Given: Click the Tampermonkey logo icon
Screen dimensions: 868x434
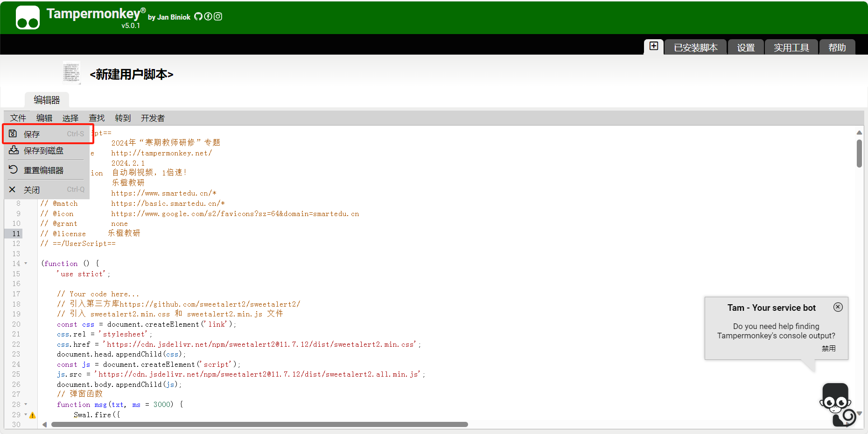Looking at the screenshot, I should [28, 18].
